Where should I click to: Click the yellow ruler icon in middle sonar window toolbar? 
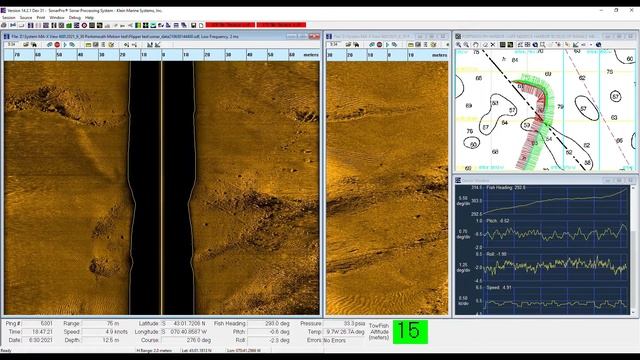pyautogui.click(x=411, y=44)
